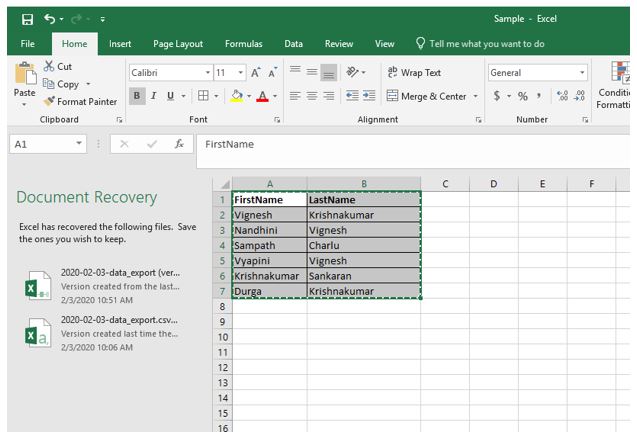Open the Calibri font name dropdown

[x=208, y=73]
